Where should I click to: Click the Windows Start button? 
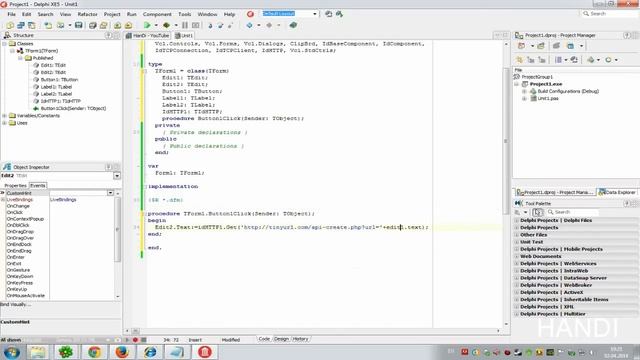tap(11, 352)
